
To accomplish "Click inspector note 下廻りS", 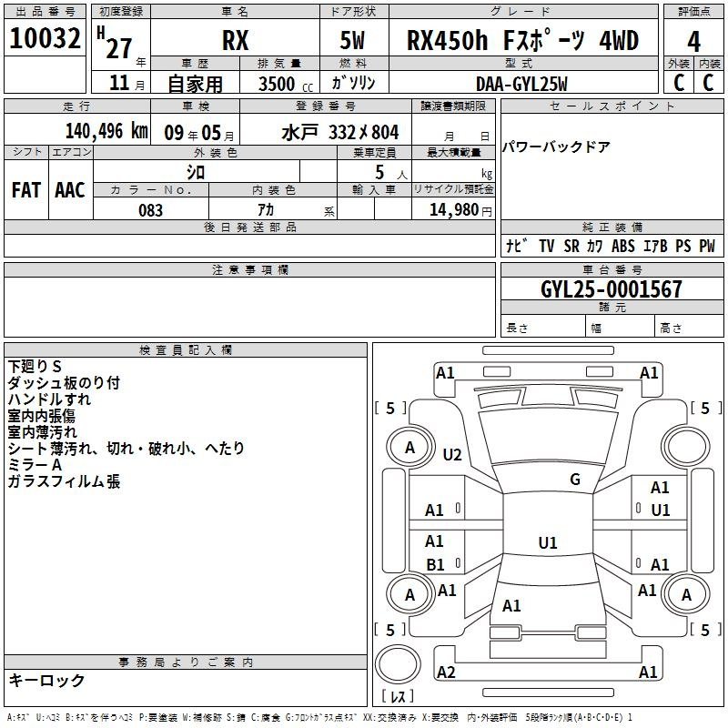I will 35,367.
